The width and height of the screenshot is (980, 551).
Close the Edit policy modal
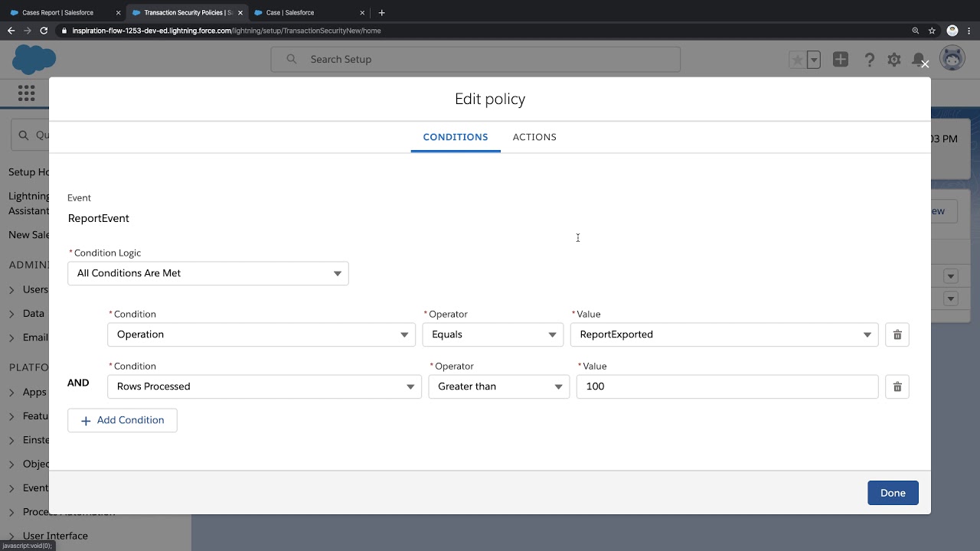[x=925, y=64]
